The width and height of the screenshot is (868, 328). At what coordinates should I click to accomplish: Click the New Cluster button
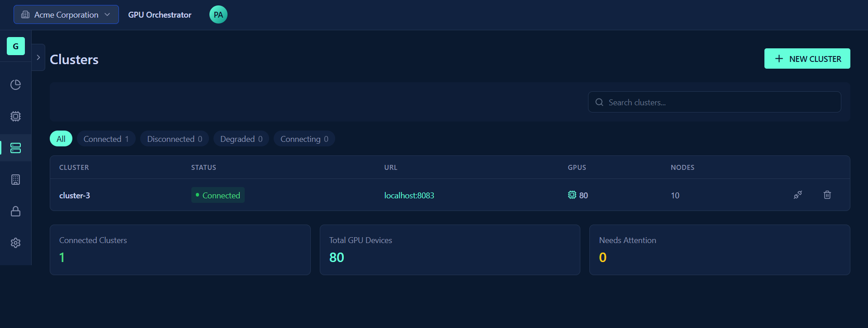tap(807, 59)
